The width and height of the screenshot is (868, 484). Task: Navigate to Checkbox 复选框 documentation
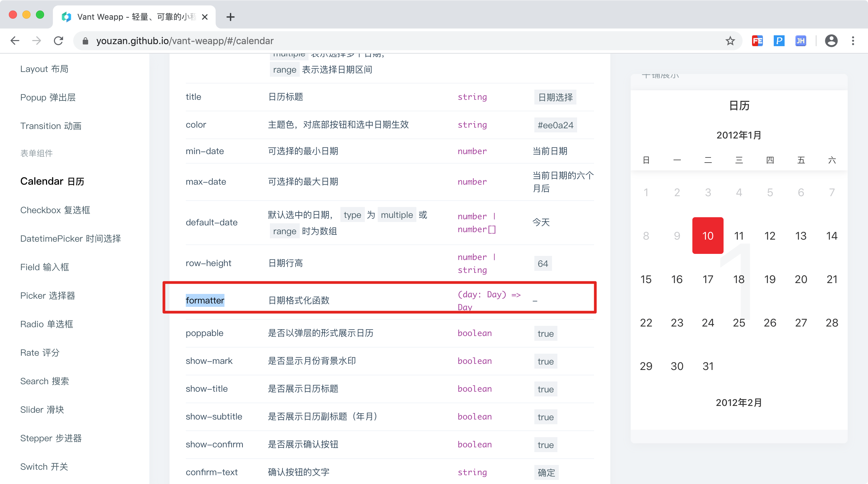pyautogui.click(x=55, y=210)
